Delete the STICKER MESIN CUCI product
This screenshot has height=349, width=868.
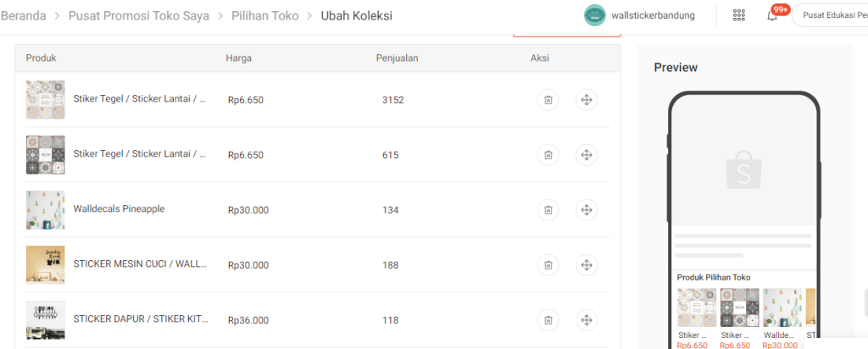pos(548,265)
